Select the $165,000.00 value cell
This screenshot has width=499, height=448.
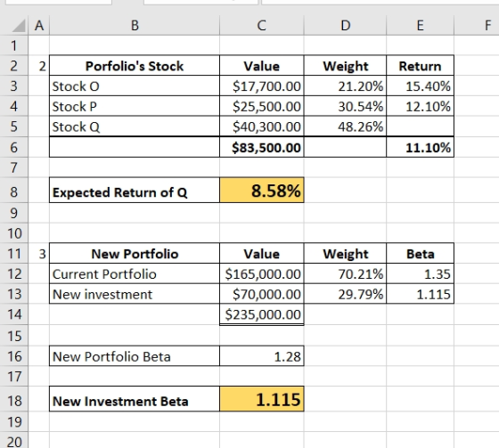click(262, 273)
